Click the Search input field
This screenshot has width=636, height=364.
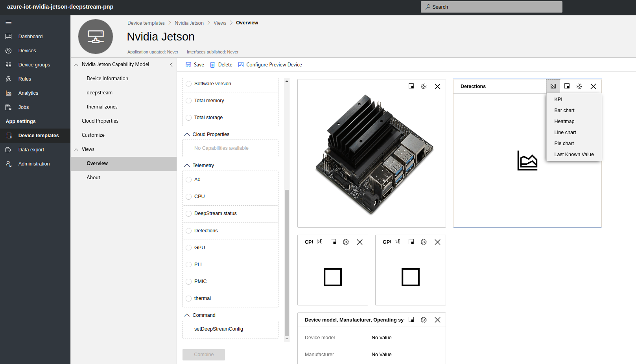tap(492, 7)
